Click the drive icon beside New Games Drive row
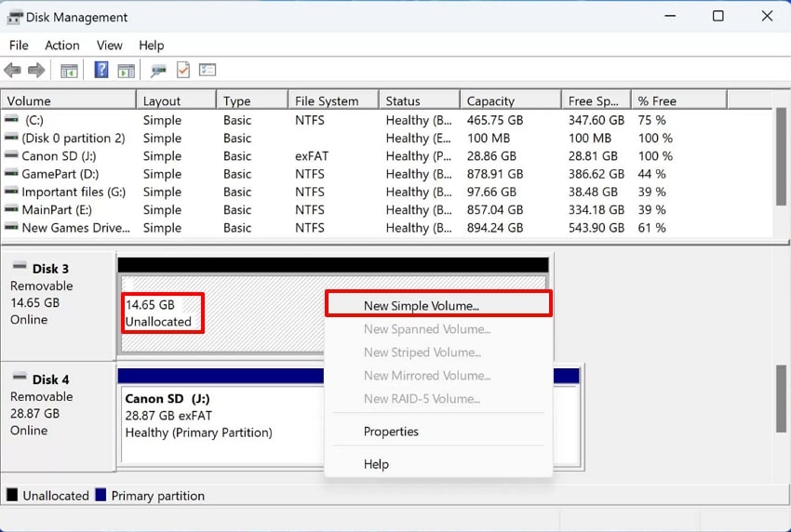Image resolution: width=791 pixels, height=532 pixels. (x=11, y=227)
